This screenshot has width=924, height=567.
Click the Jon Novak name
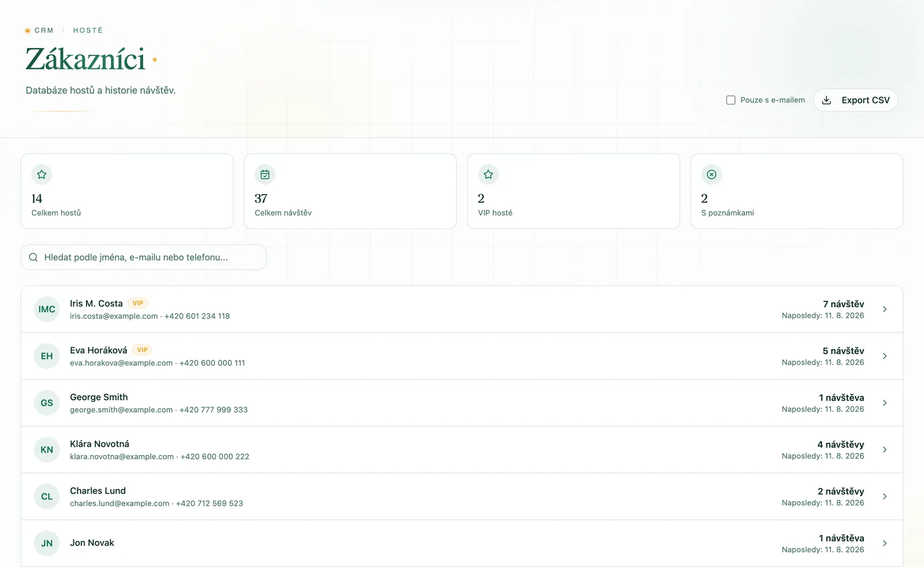tap(92, 543)
